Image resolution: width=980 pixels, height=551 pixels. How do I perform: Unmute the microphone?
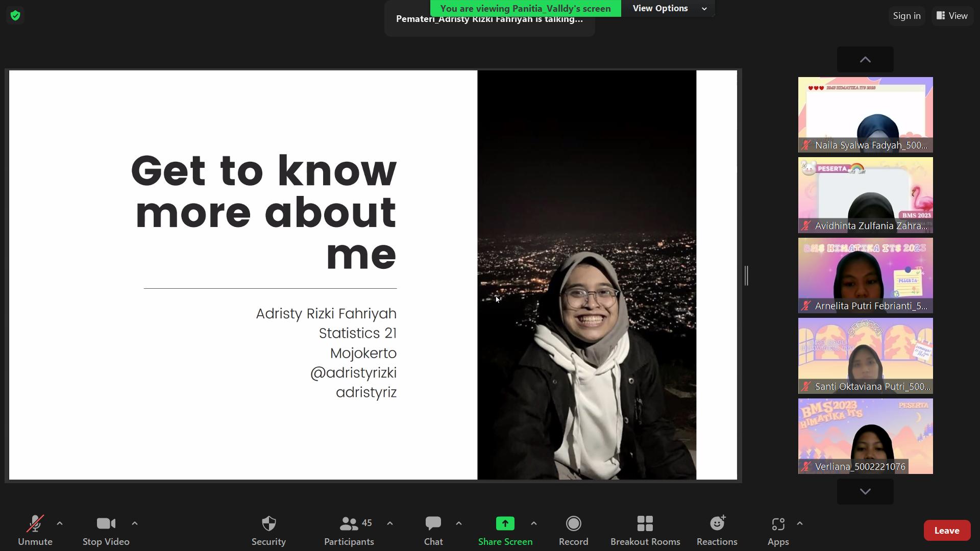(35, 524)
